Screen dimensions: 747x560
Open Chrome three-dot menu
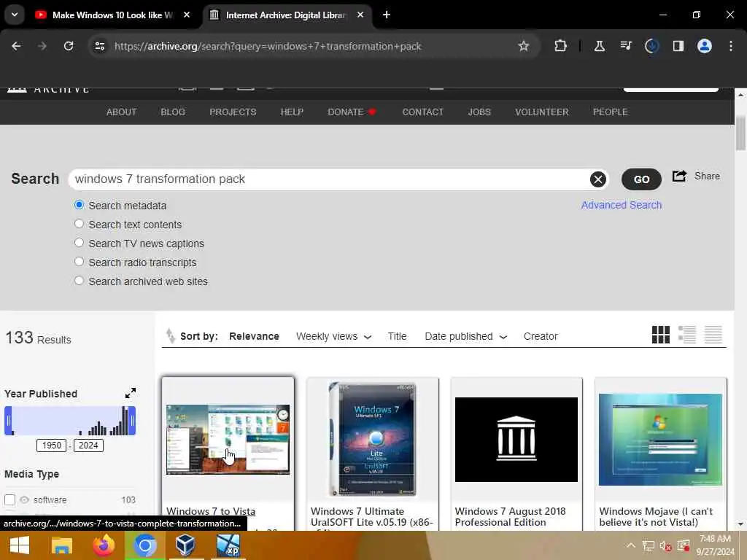(x=731, y=46)
